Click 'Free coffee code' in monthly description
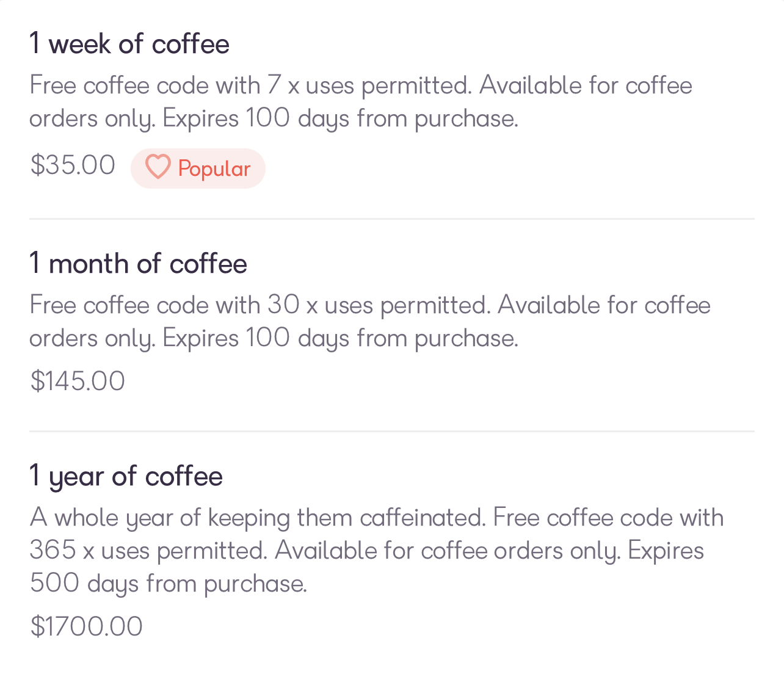784x674 pixels. click(119, 305)
